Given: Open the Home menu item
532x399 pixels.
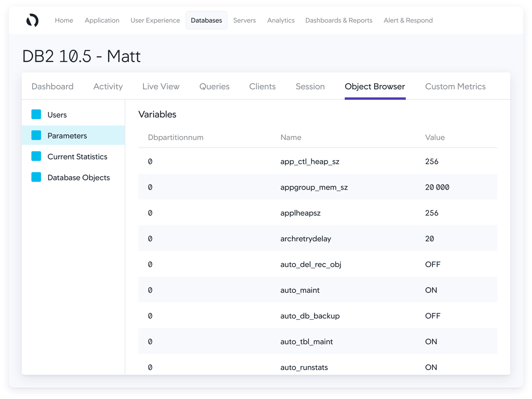Looking at the screenshot, I should coord(64,20).
